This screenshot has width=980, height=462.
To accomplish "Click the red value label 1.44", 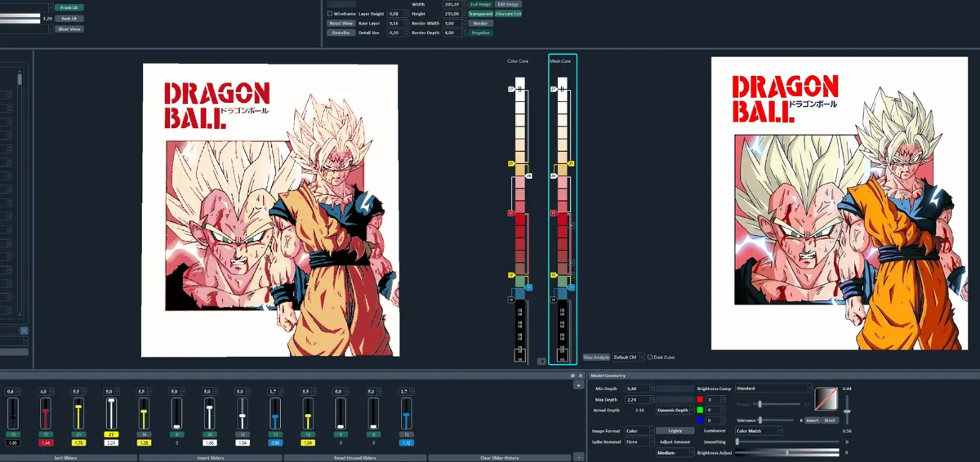I will [46, 442].
